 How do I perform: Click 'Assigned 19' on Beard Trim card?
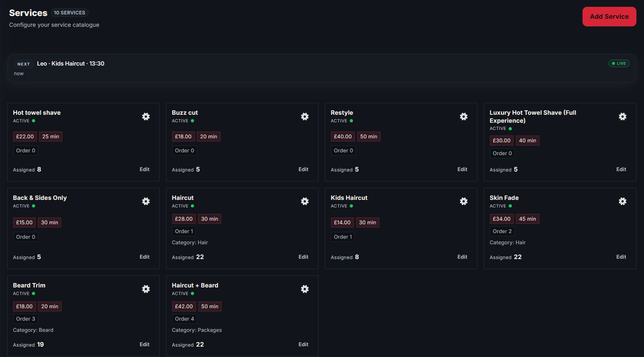click(28, 345)
